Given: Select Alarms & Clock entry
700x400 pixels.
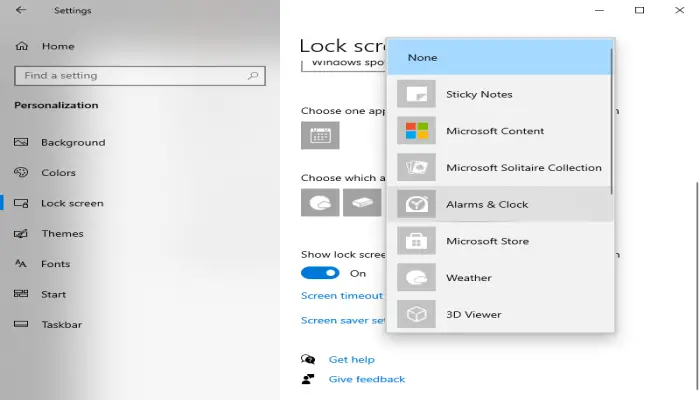Looking at the screenshot, I should [500, 204].
